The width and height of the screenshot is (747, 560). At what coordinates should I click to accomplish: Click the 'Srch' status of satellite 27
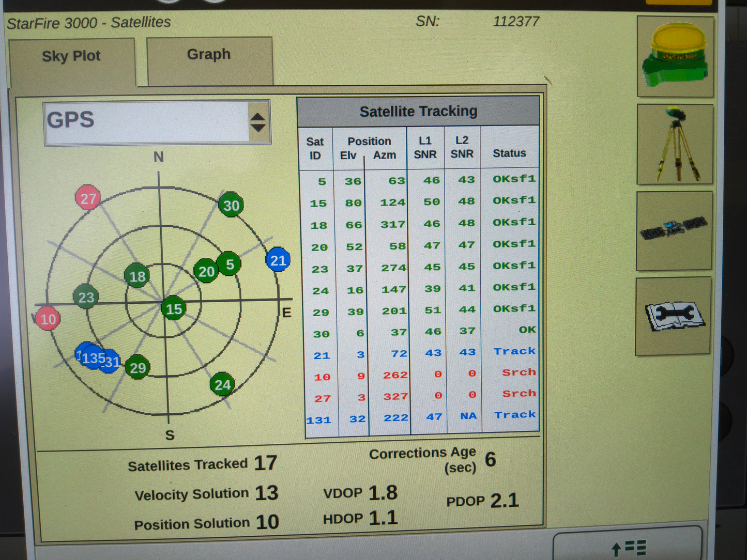pyautogui.click(x=520, y=394)
